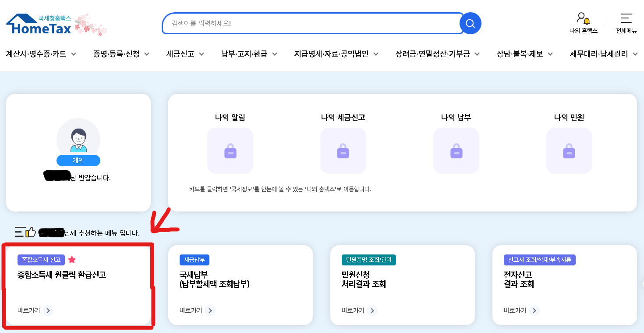Expand the 세금신고 dropdown menu
Screen dimensions: 644x333
tap(185, 54)
